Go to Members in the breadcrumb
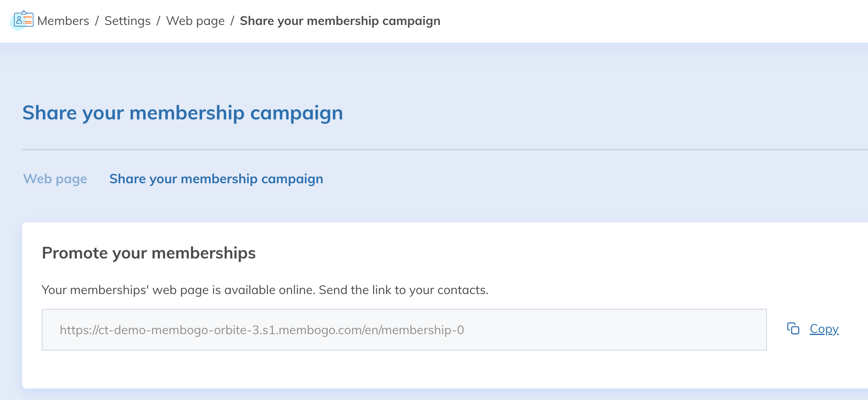The width and height of the screenshot is (868, 400). click(x=63, y=21)
